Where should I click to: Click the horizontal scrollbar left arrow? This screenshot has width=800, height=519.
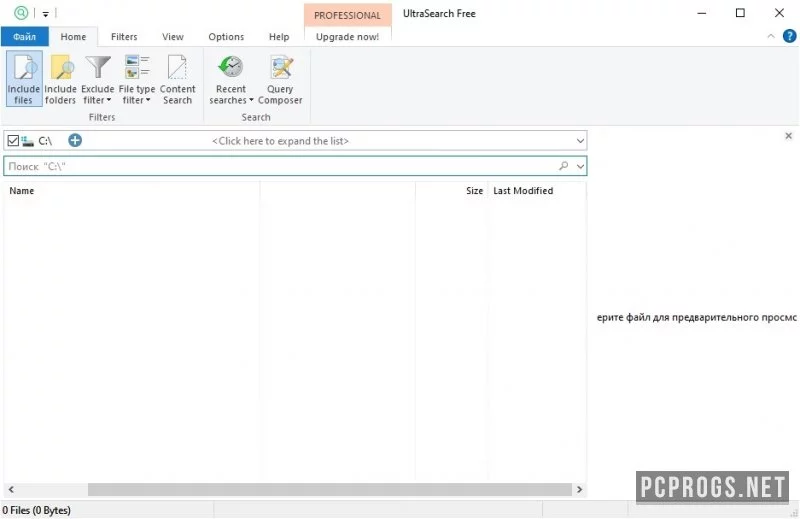click(11, 489)
